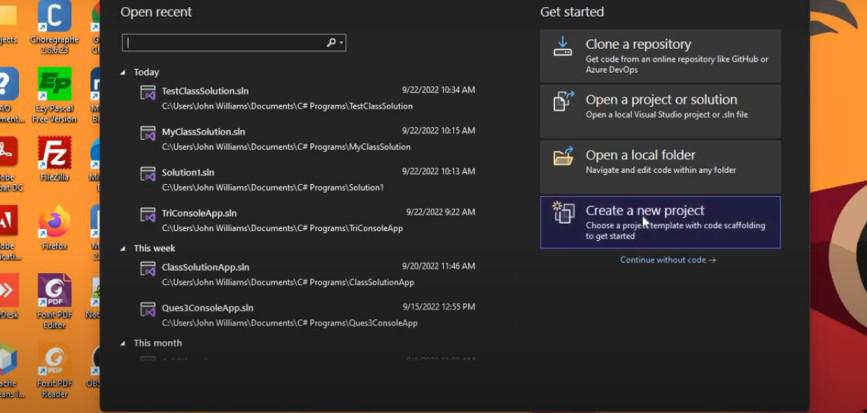Open FileZilla desktop shortcut
This screenshot has width=867, height=413.
point(54,159)
